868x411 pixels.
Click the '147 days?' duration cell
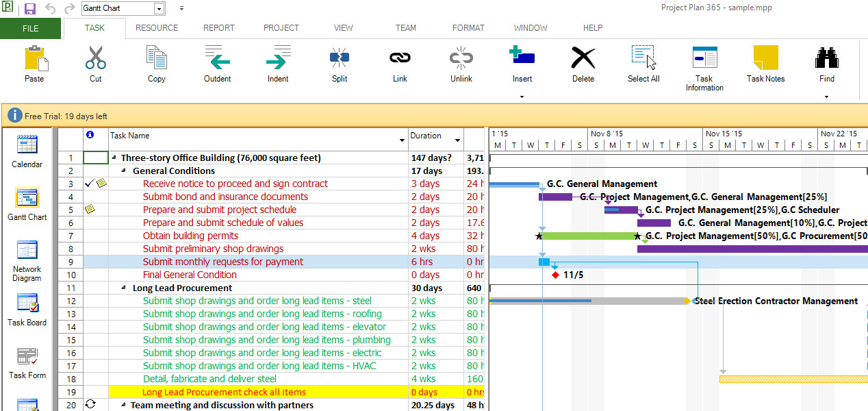click(436, 158)
